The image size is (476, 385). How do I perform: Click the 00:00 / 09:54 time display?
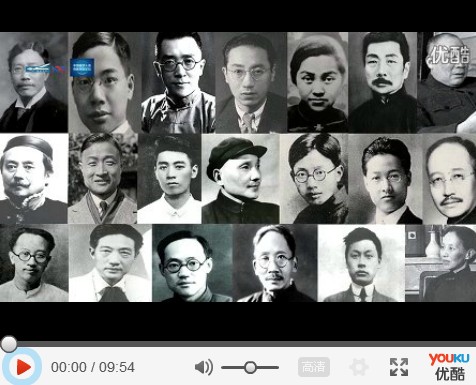93,367
